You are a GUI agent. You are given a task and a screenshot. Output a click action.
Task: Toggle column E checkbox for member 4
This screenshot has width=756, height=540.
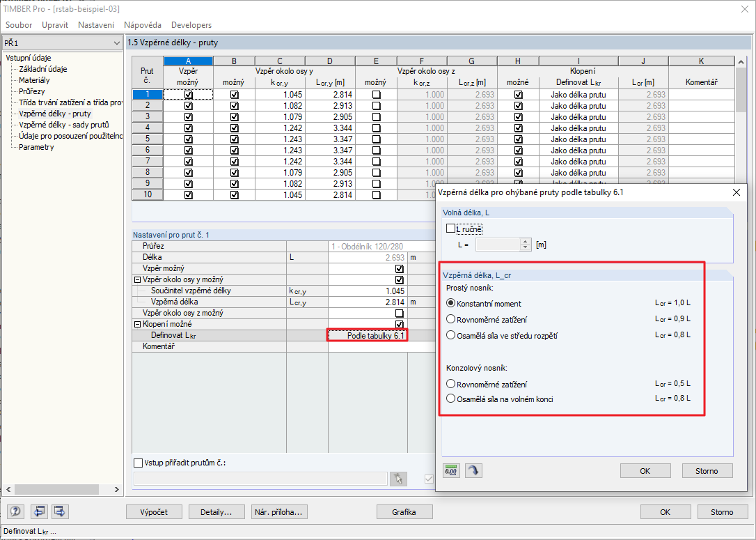(377, 128)
